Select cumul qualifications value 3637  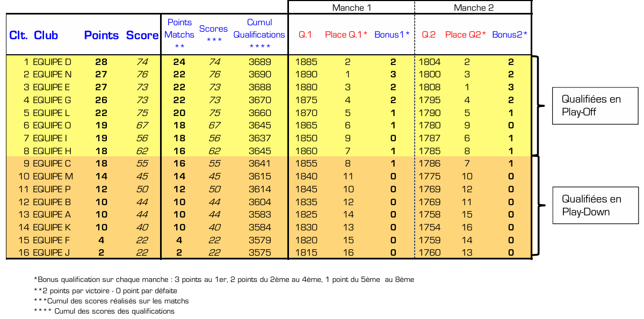click(x=260, y=139)
